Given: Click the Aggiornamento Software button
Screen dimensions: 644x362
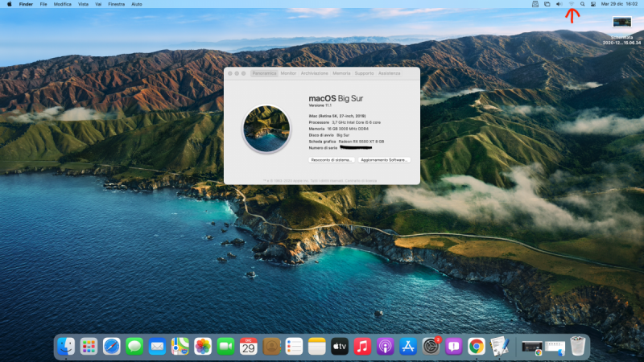Looking at the screenshot, I should click(x=385, y=160).
